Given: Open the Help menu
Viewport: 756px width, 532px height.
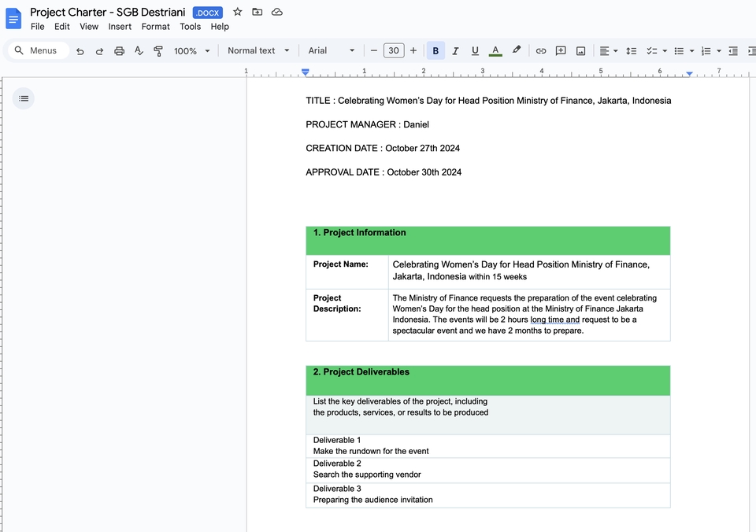Looking at the screenshot, I should 220,27.
